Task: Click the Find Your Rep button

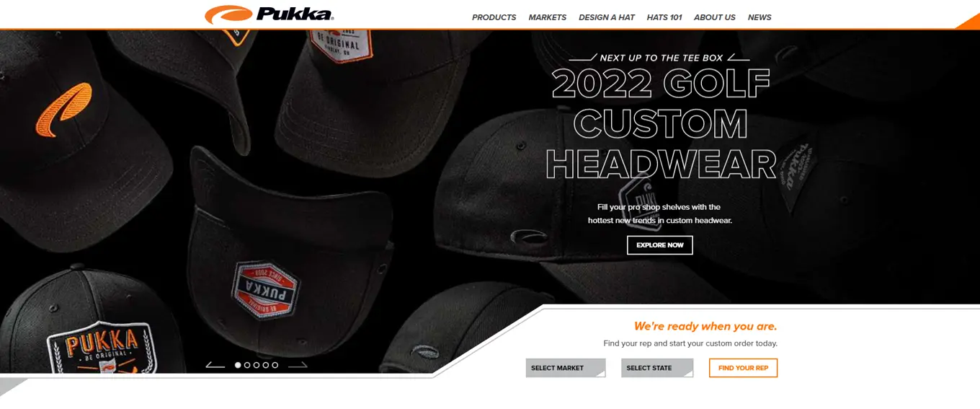Action: [743, 368]
